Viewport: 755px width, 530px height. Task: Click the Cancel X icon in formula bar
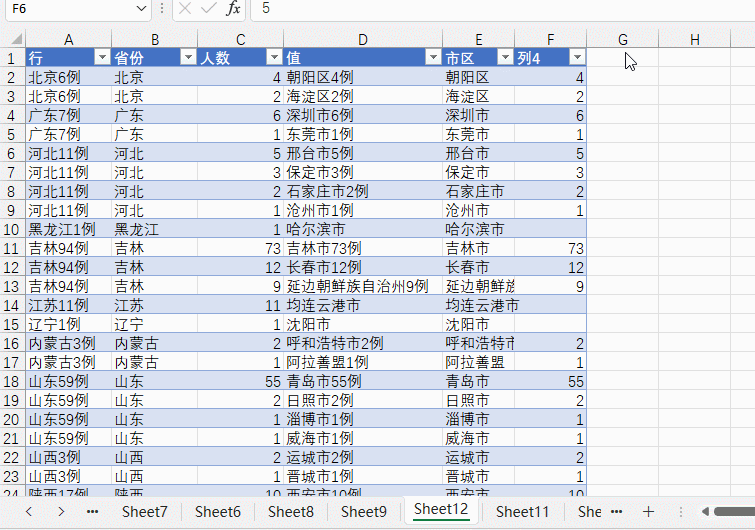(185, 8)
